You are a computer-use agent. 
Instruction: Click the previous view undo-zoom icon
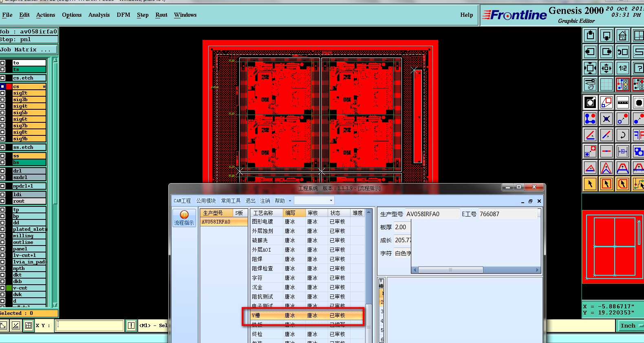(x=623, y=52)
